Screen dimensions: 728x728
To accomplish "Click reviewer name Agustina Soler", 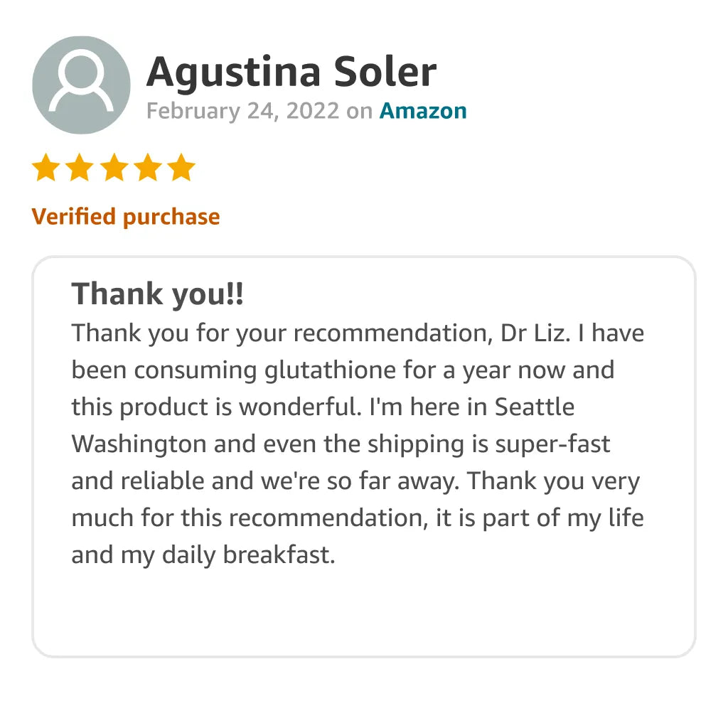I will click(291, 72).
